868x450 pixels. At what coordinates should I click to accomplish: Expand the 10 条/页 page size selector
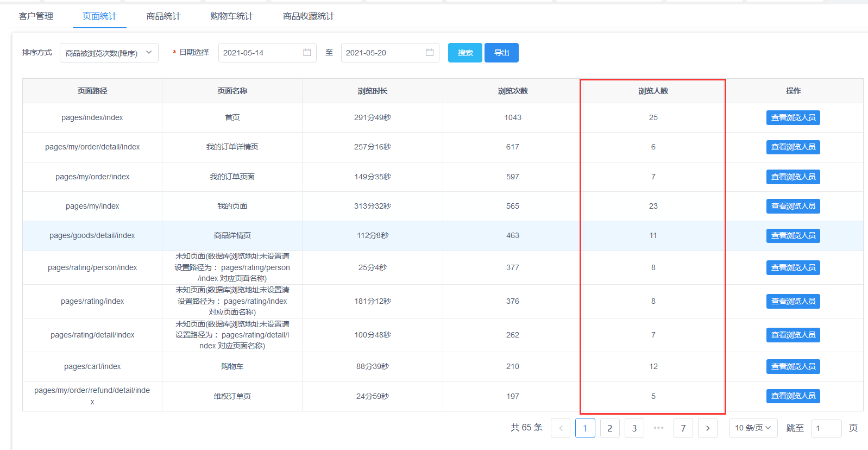coord(753,428)
